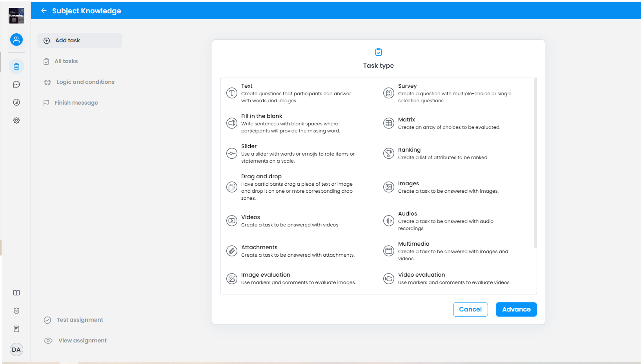The width and height of the screenshot is (641, 364).
Task: Select Add task in side menu
Action: pos(80,40)
